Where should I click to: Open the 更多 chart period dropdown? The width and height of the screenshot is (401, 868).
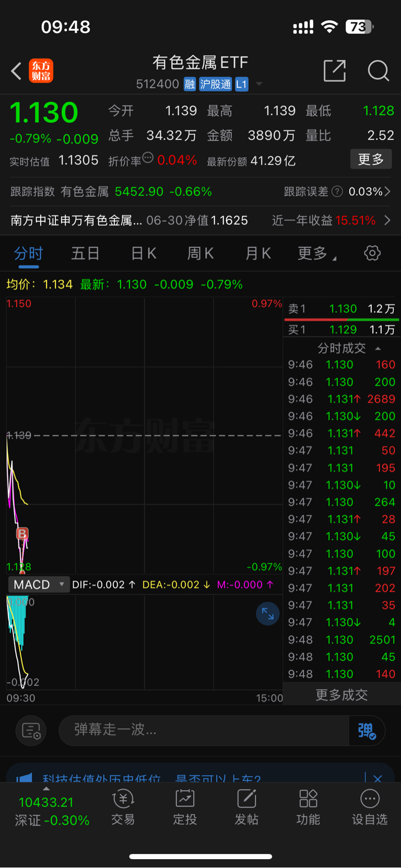tap(317, 254)
